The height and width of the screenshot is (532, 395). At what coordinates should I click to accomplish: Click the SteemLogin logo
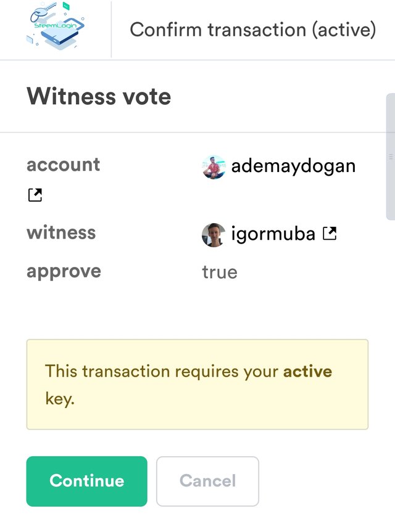point(56,26)
